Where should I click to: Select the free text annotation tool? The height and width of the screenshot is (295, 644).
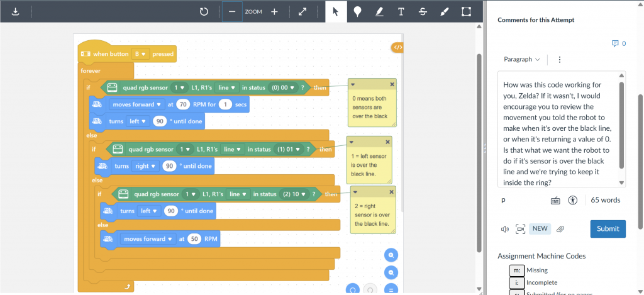point(401,12)
